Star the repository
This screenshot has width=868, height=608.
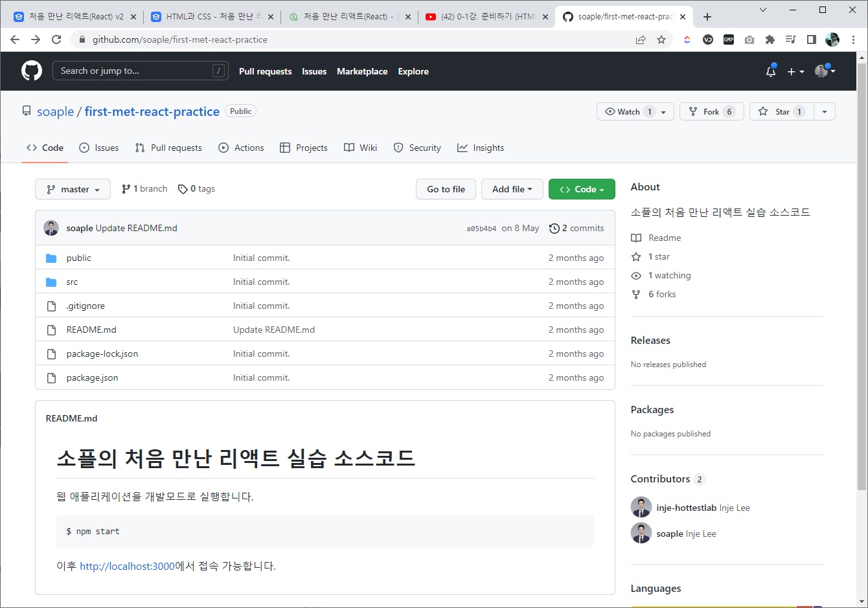pyautogui.click(x=782, y=111)
